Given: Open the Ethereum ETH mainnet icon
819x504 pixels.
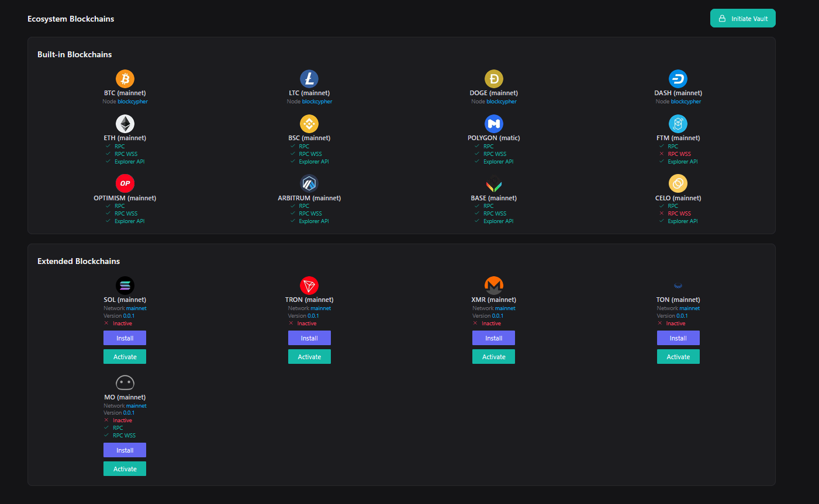Looking at the screenshot, I should 125,124.
